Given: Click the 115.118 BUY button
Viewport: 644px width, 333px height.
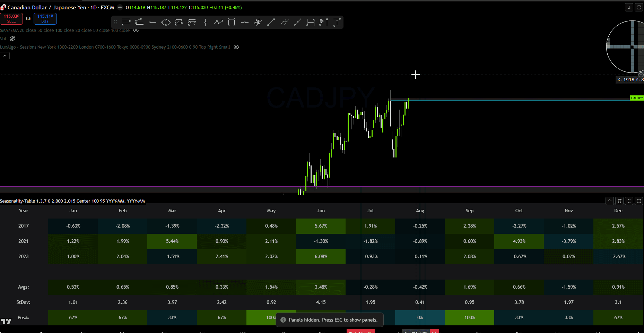Looking at the screenshot, I should coord(45,19).
